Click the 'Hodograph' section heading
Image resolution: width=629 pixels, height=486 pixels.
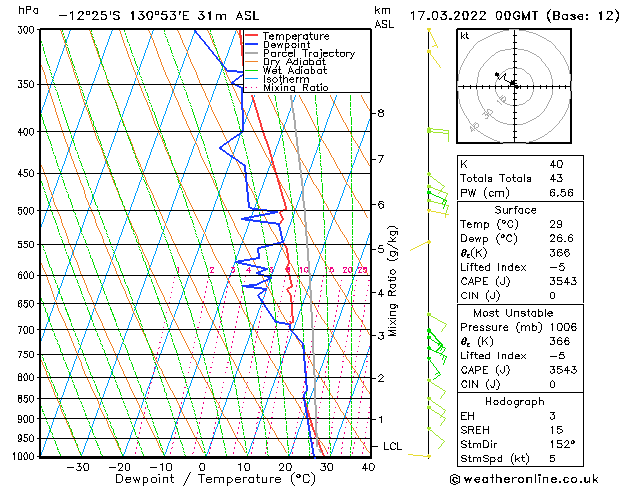515,402
